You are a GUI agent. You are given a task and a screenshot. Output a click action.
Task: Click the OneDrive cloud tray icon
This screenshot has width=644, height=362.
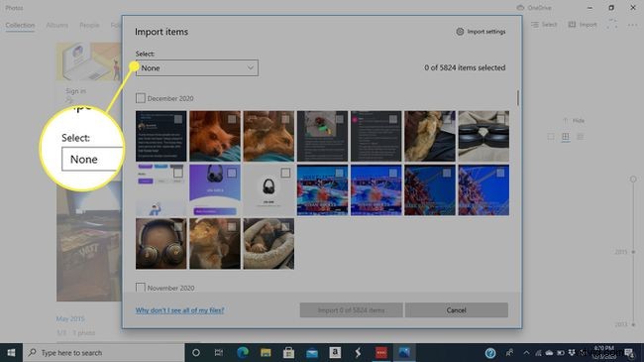(x=549, y=352)
